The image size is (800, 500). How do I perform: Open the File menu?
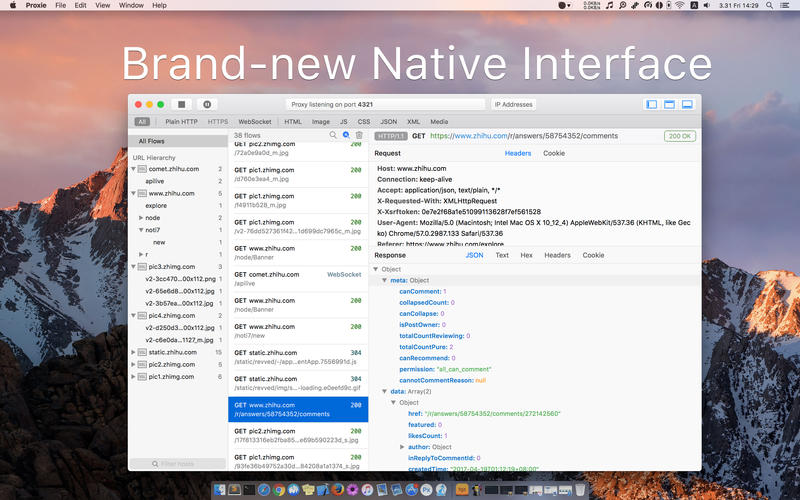pos(61,5)
